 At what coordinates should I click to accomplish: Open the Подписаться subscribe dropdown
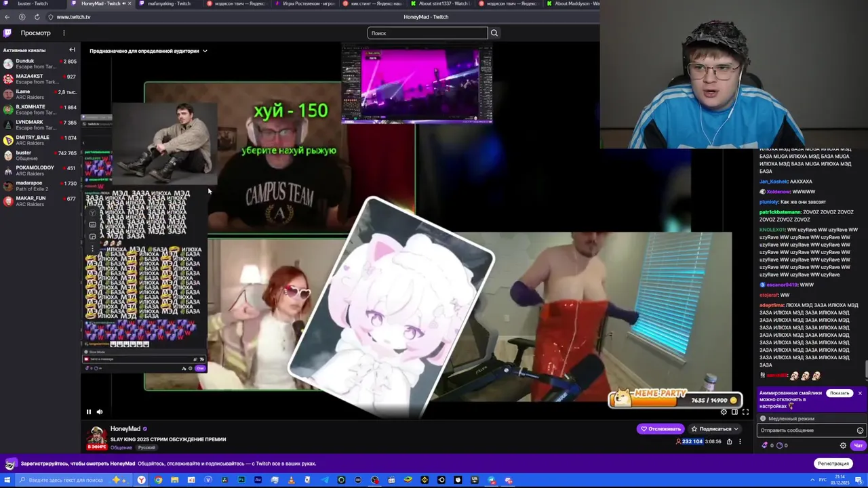715,428
